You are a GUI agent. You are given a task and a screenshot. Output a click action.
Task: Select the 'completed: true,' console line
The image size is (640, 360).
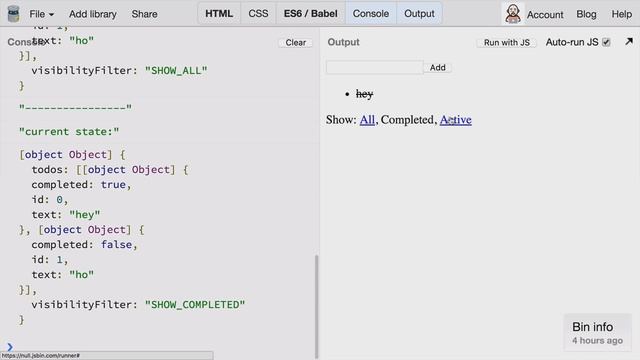click(x=82, y=184)
